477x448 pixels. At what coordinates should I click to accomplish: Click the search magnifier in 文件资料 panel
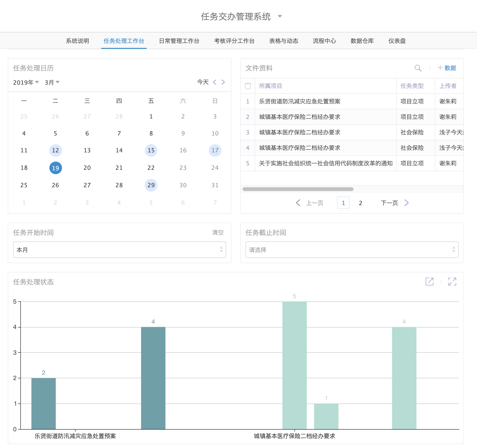tap(418, 68)
